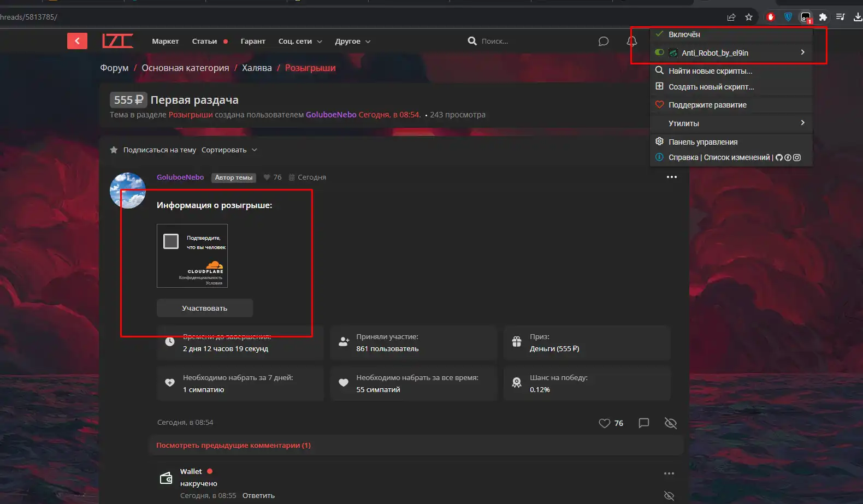Open the chat conversations icon
Image resolution: width=863 pixels, height=504 pixels.
603,41
